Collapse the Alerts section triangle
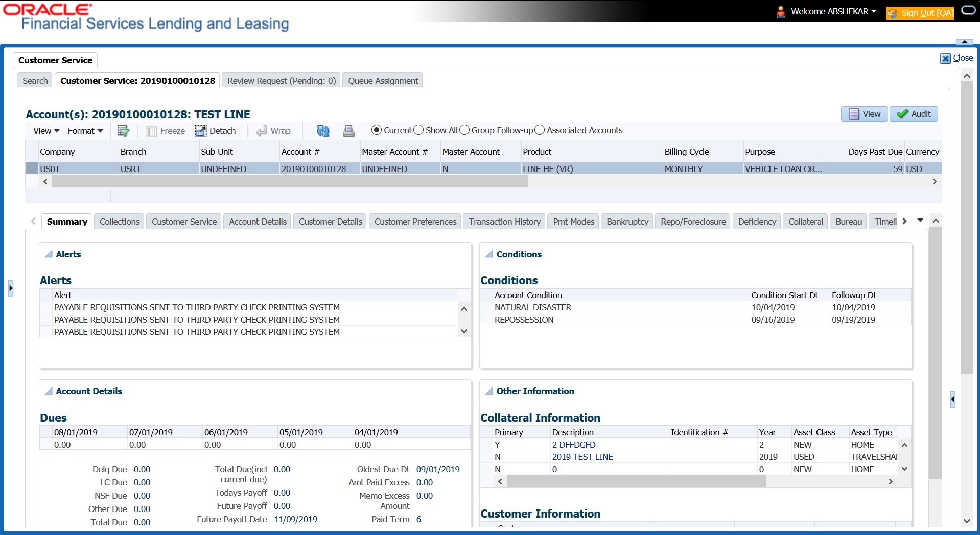The width and height of the screenshot is (980, 535). [x=49, y=254]
